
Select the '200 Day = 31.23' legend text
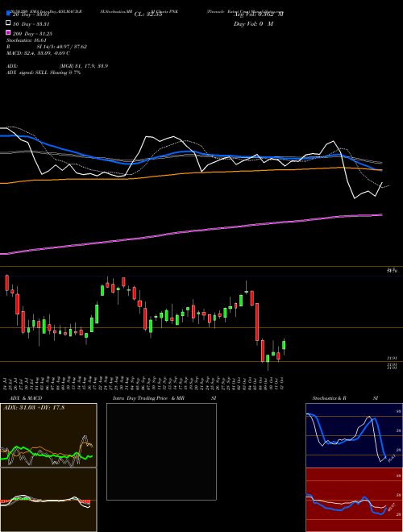[32, 34]
